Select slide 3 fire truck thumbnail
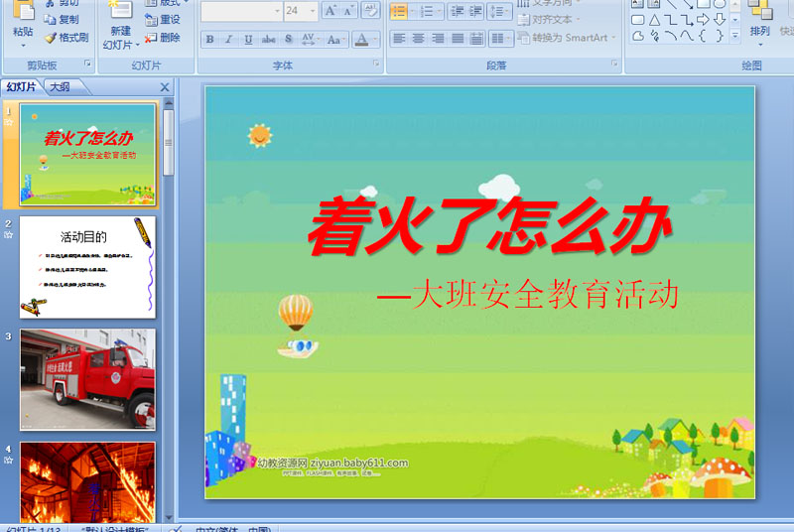 [x=87, y=379]
